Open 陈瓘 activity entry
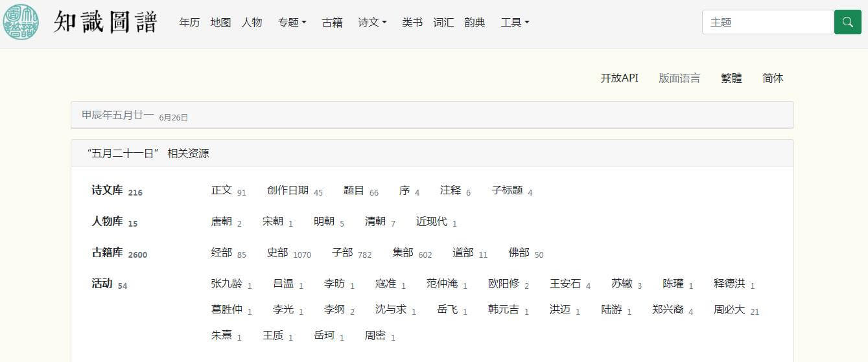 coord(673,284)
